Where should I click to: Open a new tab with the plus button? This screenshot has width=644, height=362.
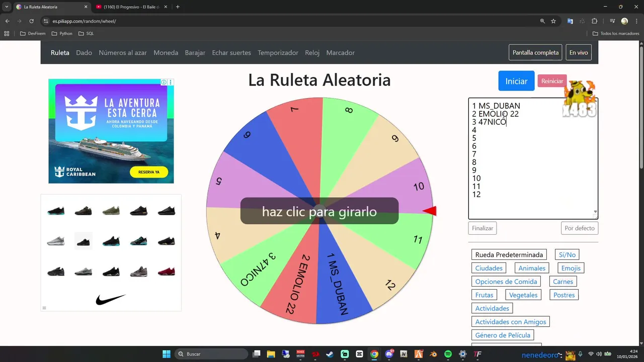tap(178, 7)
